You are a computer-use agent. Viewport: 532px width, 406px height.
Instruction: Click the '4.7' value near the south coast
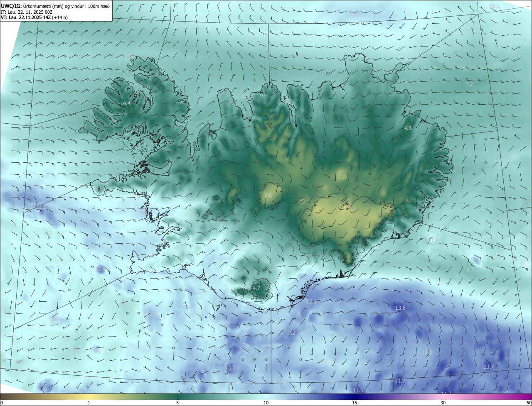pyautogui.click(x=256, y=288)
